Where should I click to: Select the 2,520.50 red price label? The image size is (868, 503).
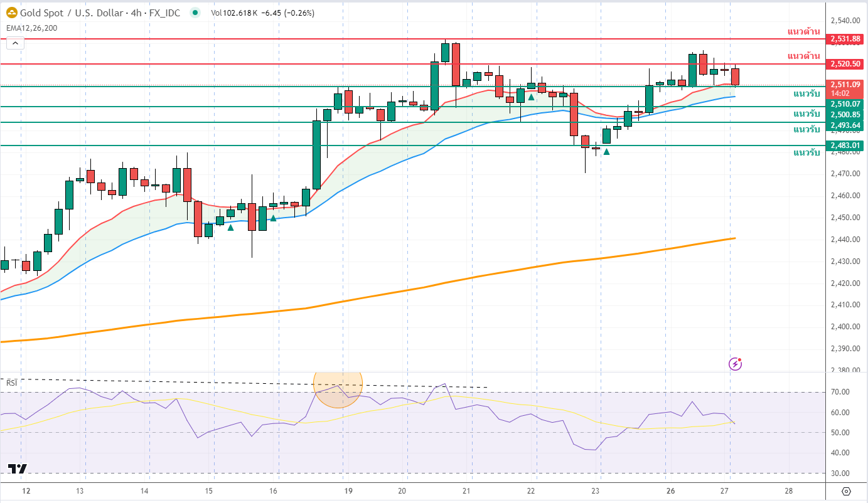pyautogui.click(x=845, y=64)
